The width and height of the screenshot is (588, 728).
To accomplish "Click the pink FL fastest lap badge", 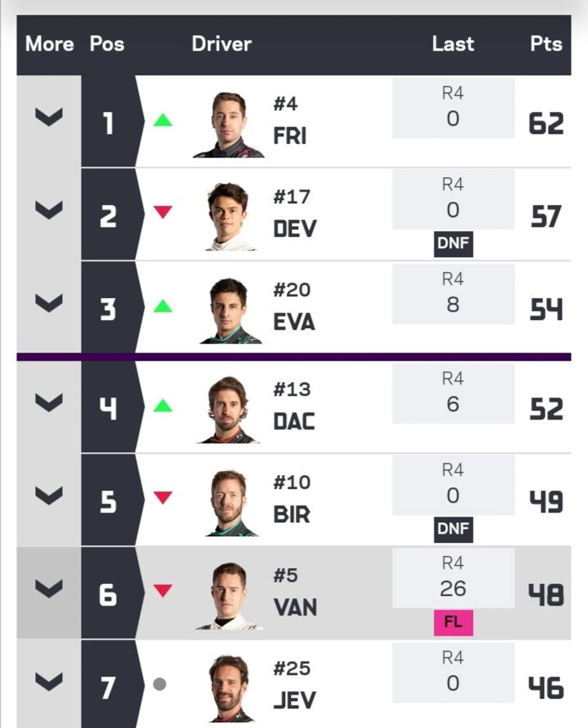I will click(453, 623).
